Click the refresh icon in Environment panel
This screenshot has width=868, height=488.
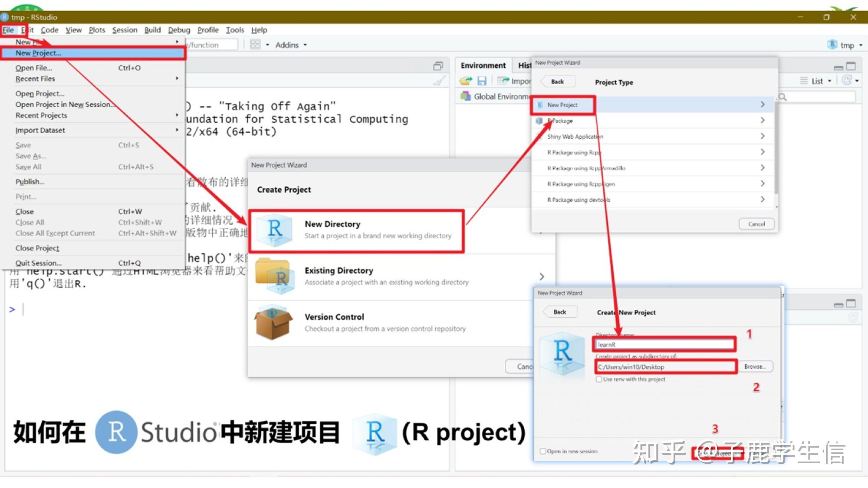coord(848,80)
